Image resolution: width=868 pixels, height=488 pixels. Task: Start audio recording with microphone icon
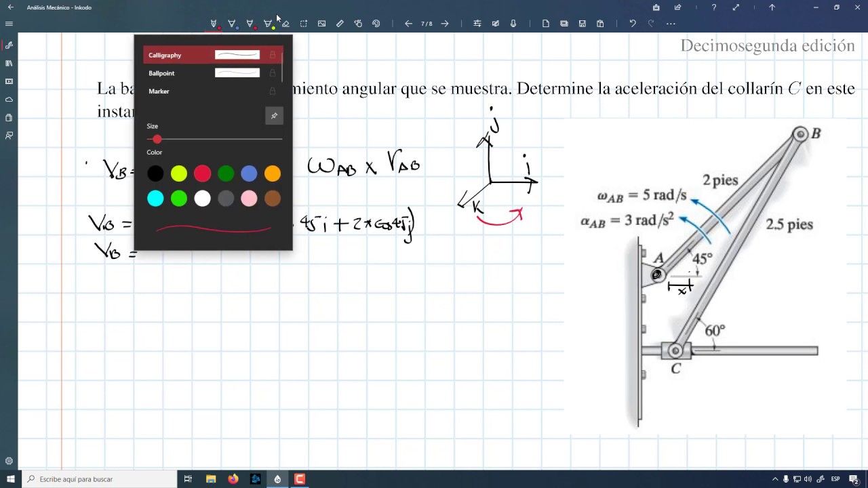(x=513, y=24)
